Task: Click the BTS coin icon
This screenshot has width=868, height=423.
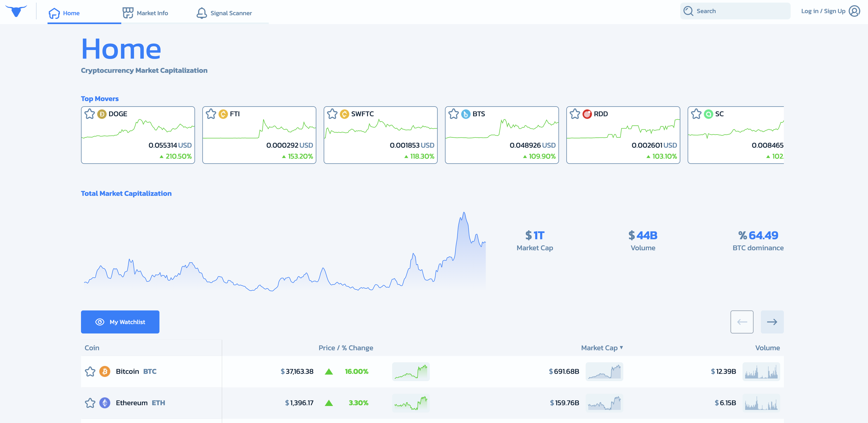Action: pos(466,114)
